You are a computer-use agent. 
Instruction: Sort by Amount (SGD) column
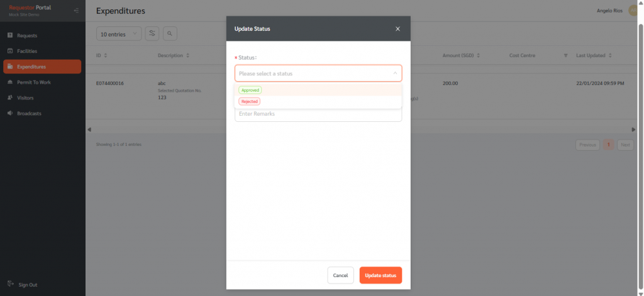(479, 55)
